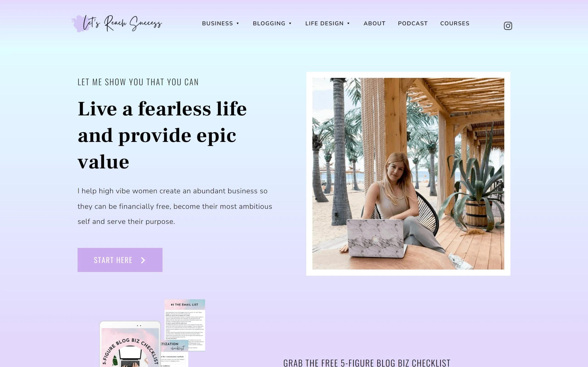The height and width of the screenshot is (367, 588).
Task: Click the monetization checklist page preview
Action: 174,354
